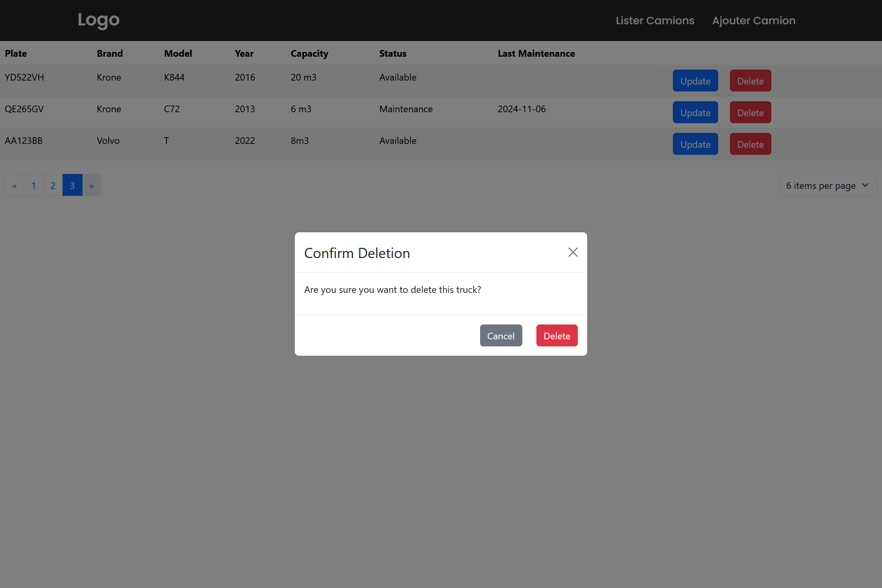Confirm deletion by clicking Delete
Viewport: 882px width, 588px height.
557,335
